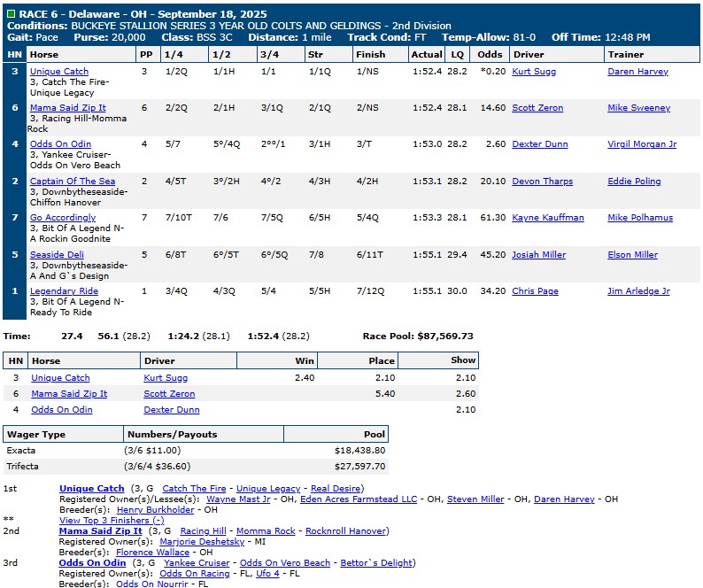Open trainer Virgil Morgan Jr link
The image size is (703, 588).
click(x=642, y=144)
